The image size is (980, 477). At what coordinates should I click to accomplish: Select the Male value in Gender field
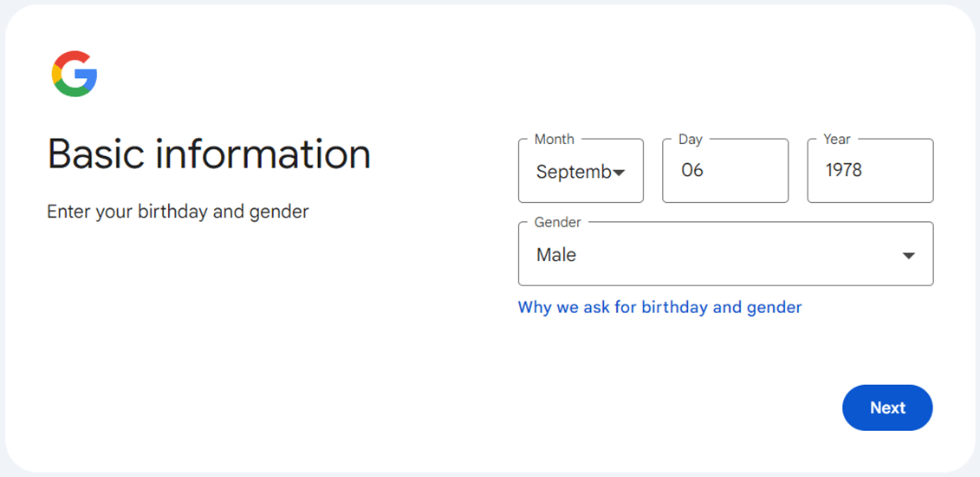[x=556, y=255]
